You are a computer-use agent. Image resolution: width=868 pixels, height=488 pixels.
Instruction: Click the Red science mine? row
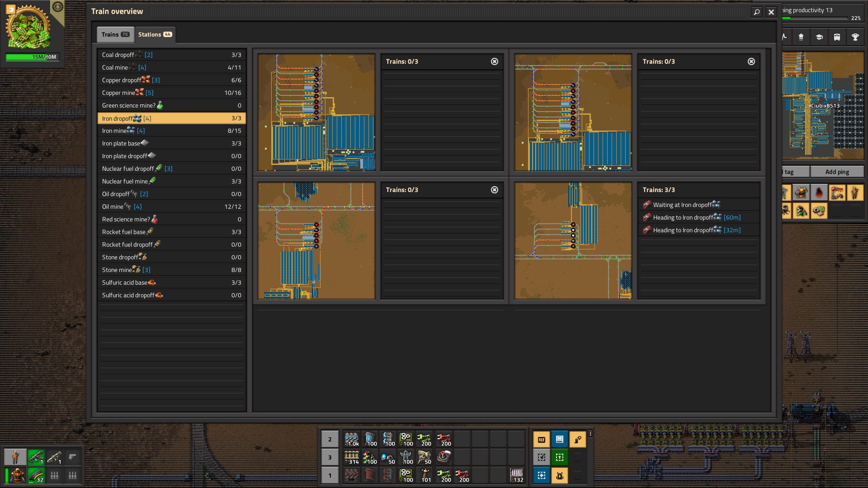[x=172, y=219]
